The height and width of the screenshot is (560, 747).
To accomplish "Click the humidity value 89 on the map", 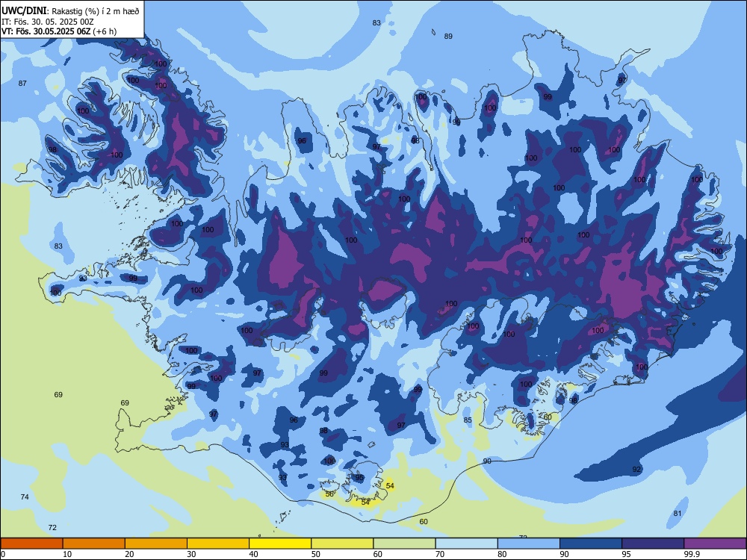I will pyautogui.click(x=448, y=36).
